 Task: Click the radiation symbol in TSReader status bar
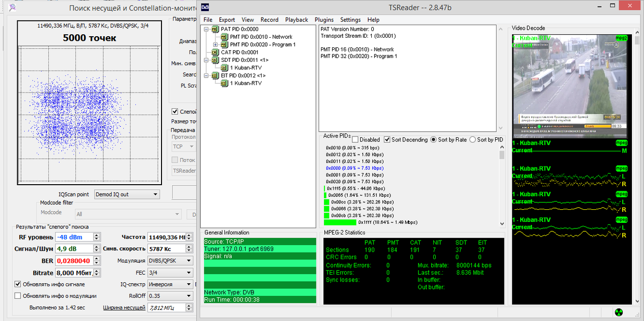(x=619, y=312)
